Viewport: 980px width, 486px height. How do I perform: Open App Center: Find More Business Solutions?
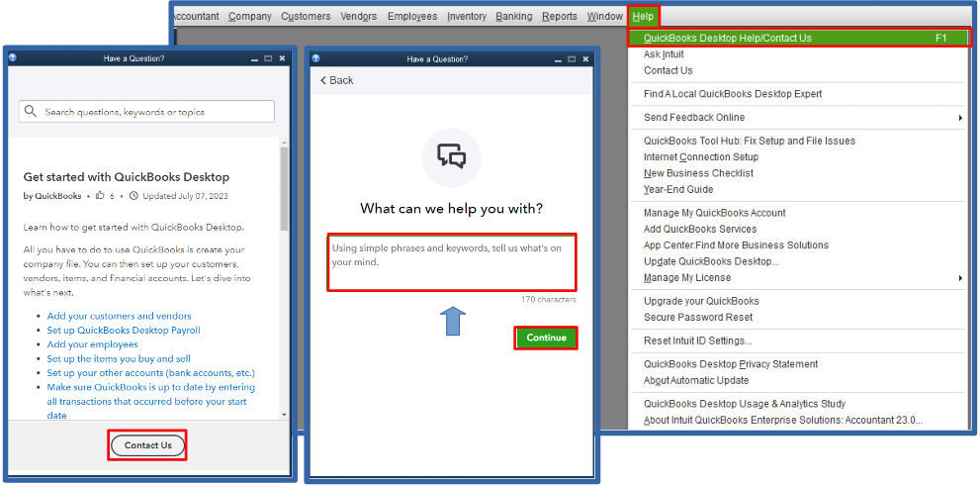[737, 245]
